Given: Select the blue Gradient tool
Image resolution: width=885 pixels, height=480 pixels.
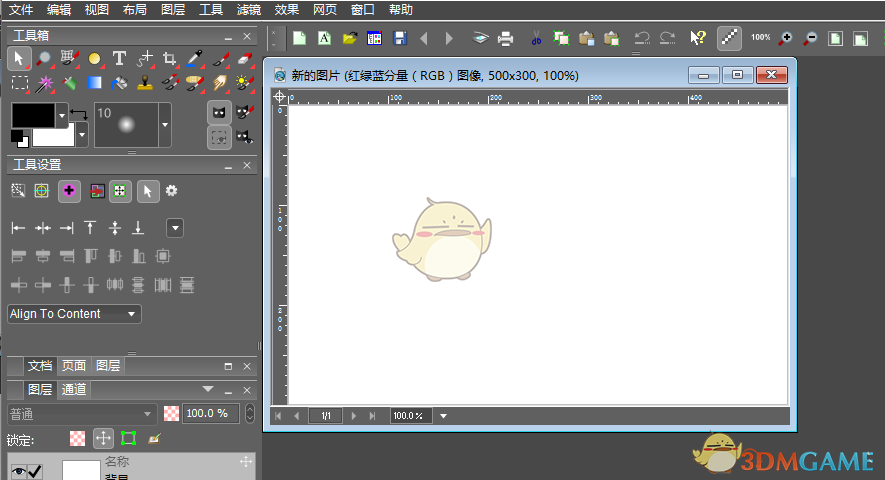Looking at the screenshot, I should pyautogui.click(x=94, y=83).
